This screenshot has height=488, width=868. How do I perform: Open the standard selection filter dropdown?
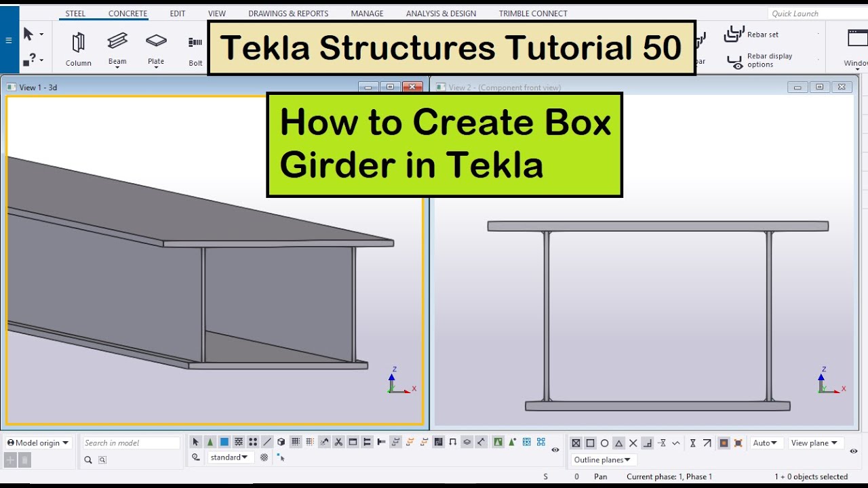point(230,457)
